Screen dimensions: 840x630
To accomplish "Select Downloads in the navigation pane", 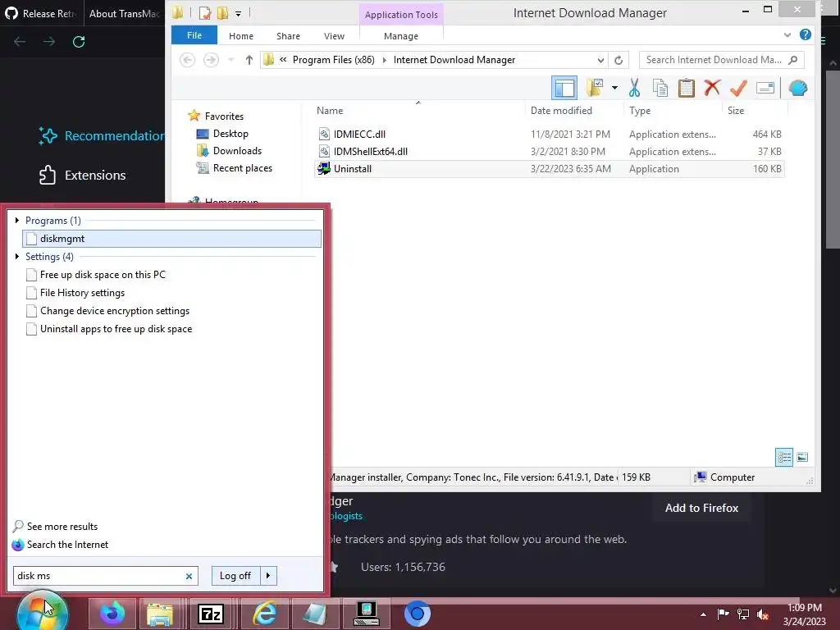I will [x=237, y=151].
